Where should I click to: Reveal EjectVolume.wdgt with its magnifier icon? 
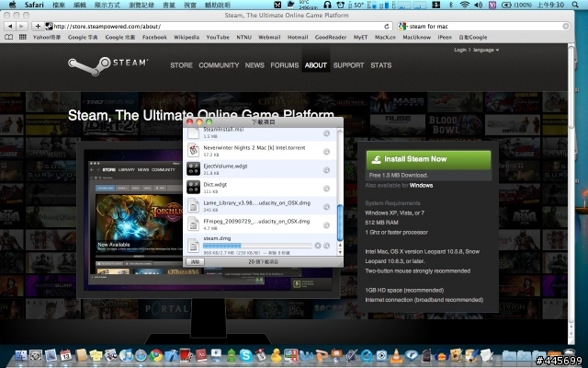(326, 170)
